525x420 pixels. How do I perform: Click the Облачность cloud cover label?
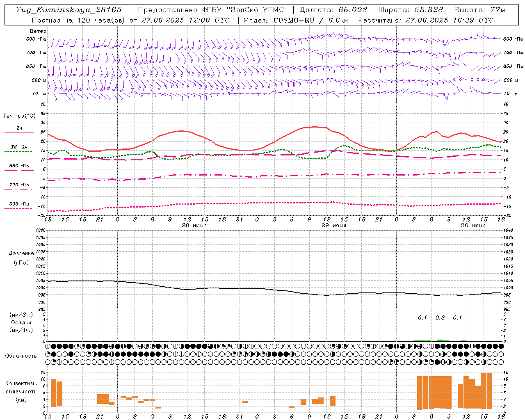[21, 356]
